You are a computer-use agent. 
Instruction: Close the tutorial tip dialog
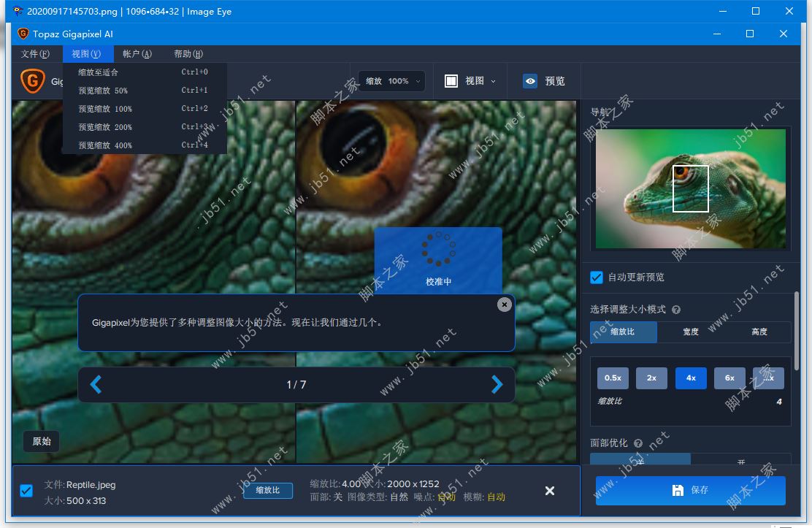coord(504,305)
